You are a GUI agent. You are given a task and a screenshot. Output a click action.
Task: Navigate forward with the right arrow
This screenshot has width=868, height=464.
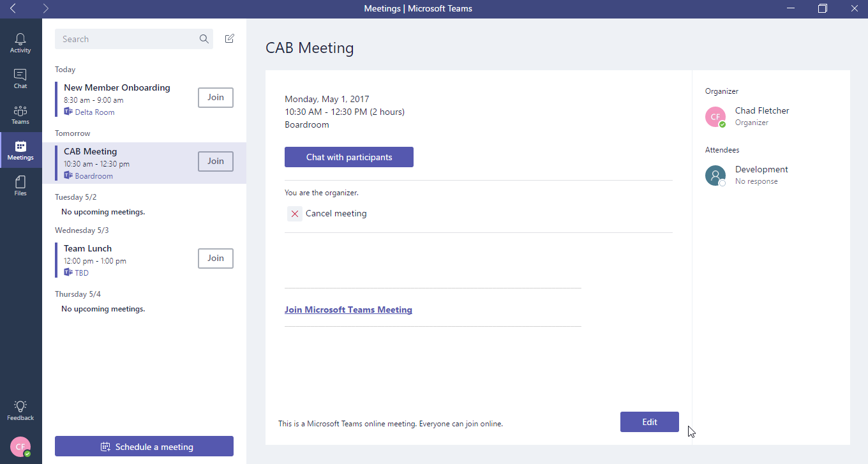(45, 9)
